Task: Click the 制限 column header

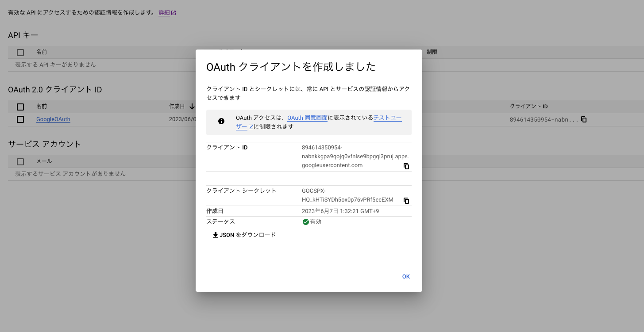Action: 432,52
